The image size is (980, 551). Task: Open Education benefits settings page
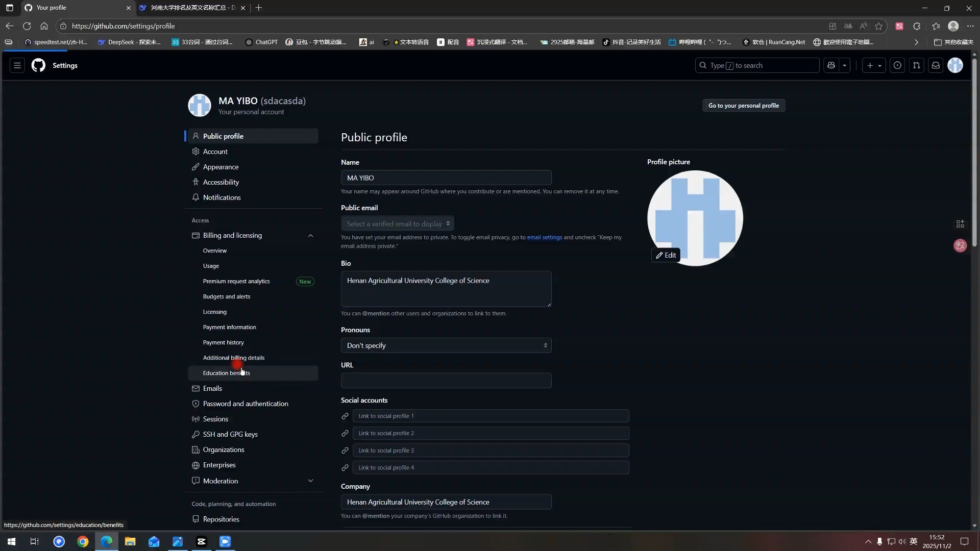tap(226, 373)
